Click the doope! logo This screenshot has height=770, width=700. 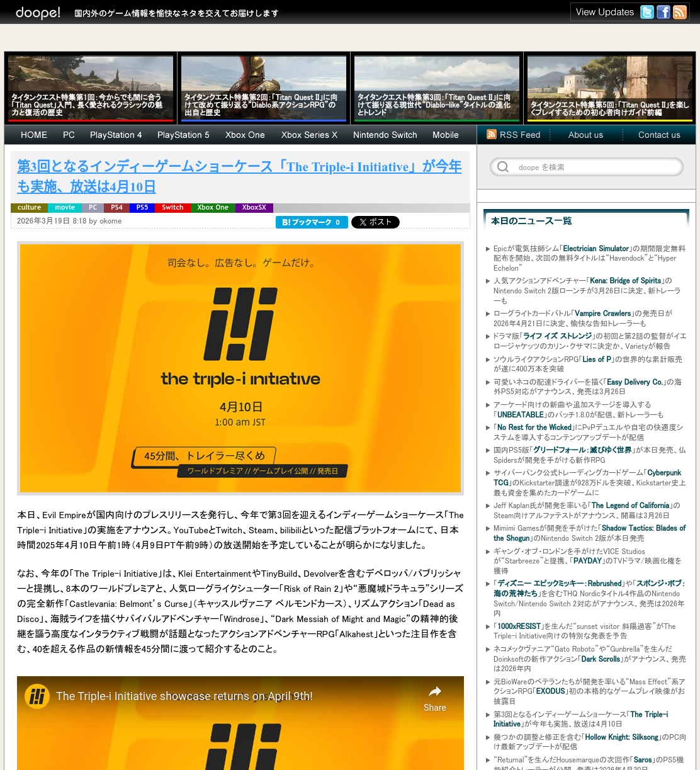(38, 13)
